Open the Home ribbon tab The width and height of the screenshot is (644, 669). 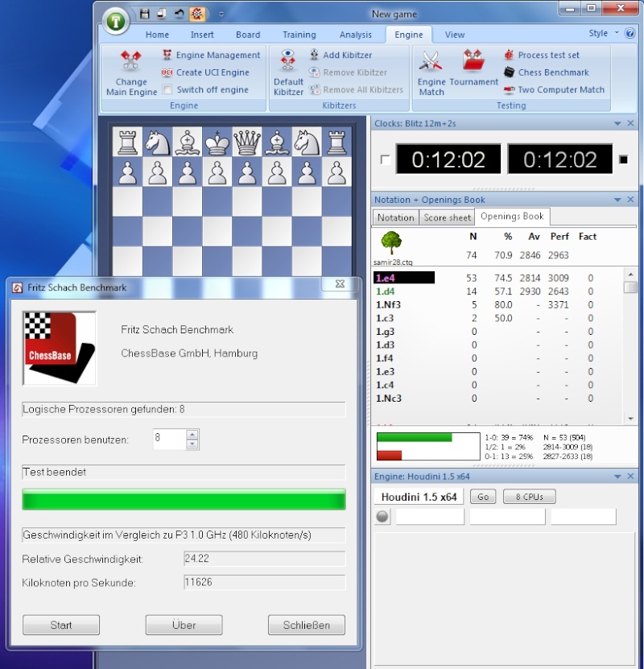tap(157, 35)
